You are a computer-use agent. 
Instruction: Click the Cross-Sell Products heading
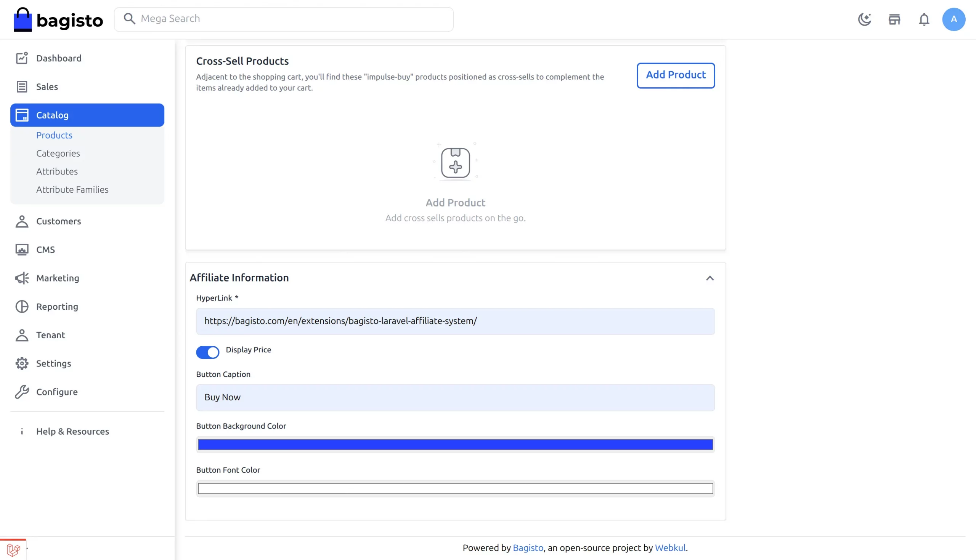(242, 61)
